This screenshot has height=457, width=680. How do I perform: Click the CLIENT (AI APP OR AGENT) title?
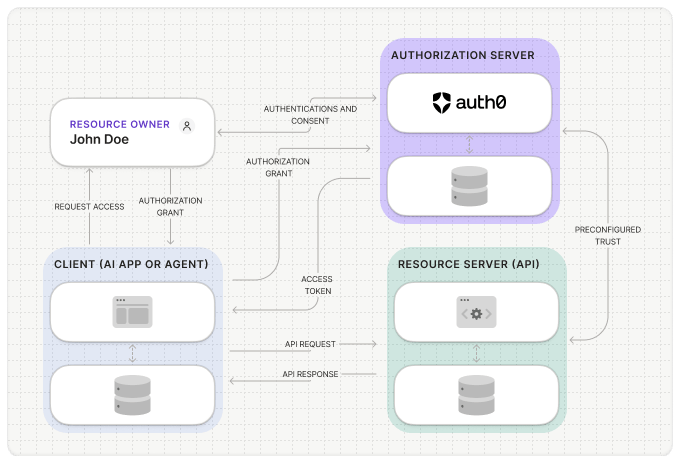(x=131, y=264)
